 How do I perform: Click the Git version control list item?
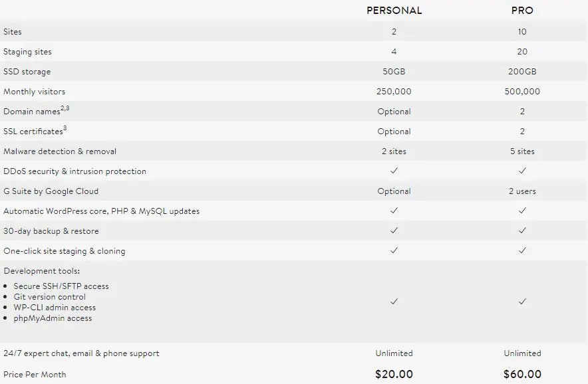(x=49, y=297)
